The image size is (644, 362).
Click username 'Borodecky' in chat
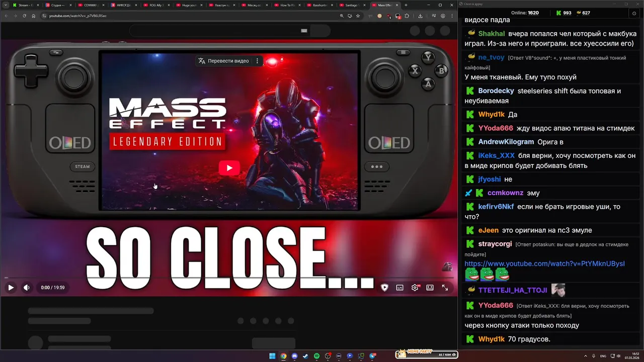pos(496,91)
